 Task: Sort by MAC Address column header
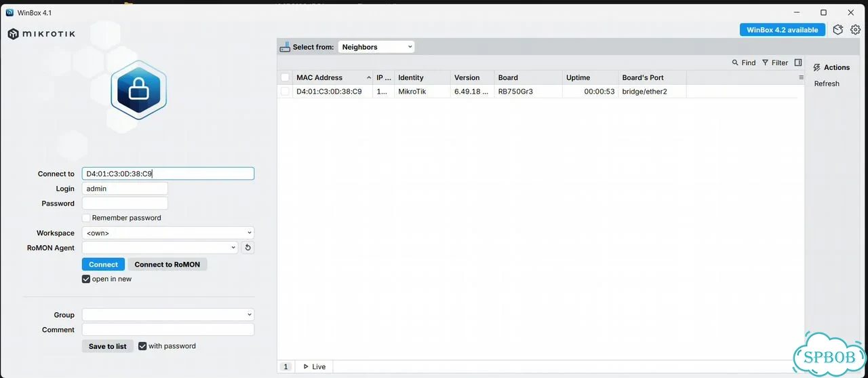332,77
